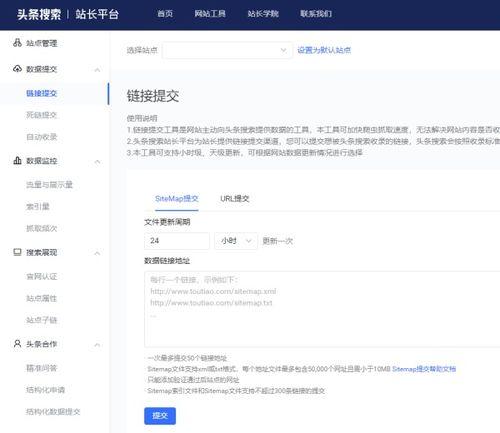This screenshot has width=500, height=433.
Task: Open 网站工具 in the top navigation
Action: pyautogui.click(x=210, y=14)
